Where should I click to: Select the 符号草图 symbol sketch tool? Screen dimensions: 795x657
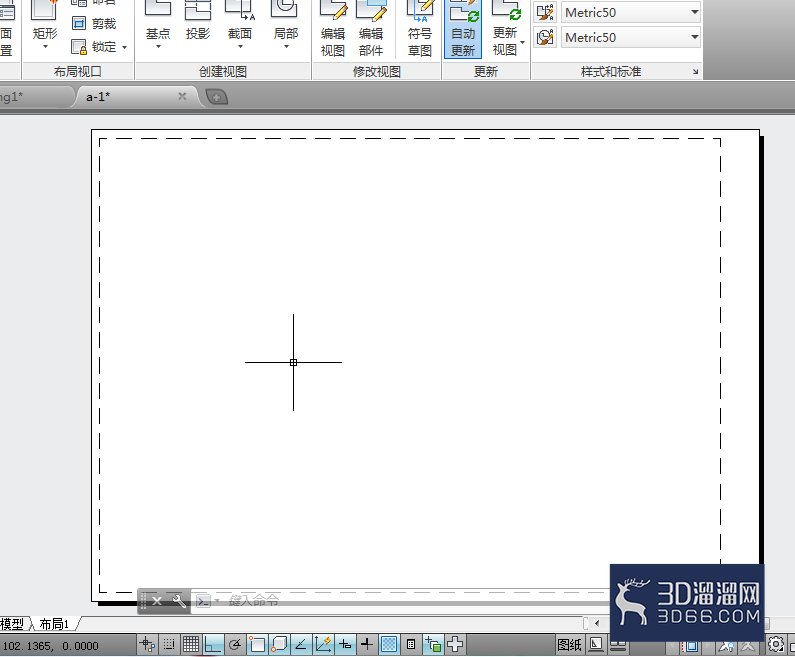point(419,28)
